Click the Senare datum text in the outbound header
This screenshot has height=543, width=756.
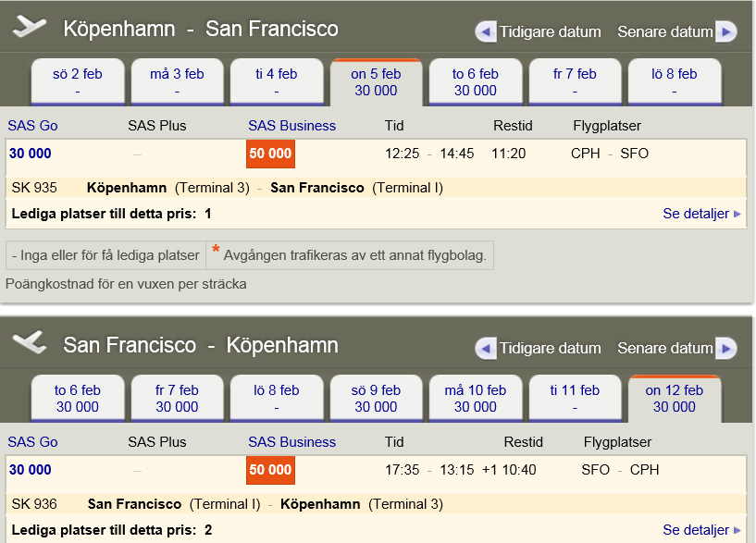pos(665,32)
